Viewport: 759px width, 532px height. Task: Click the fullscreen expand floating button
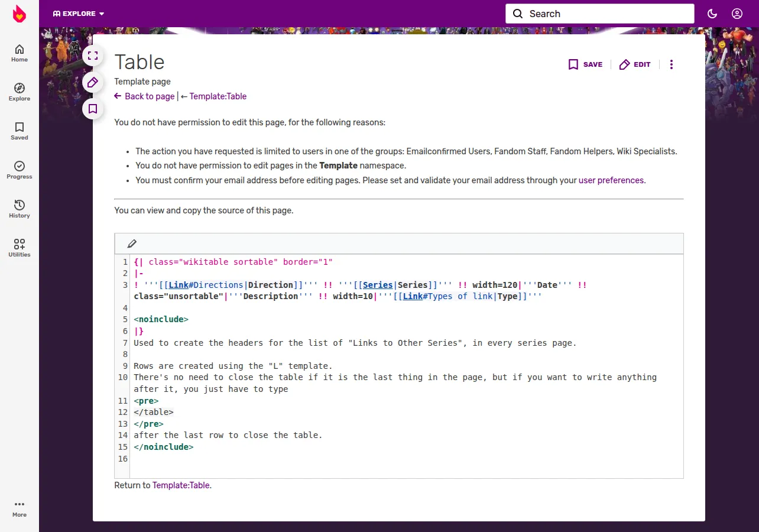click(x=93, y=56)
